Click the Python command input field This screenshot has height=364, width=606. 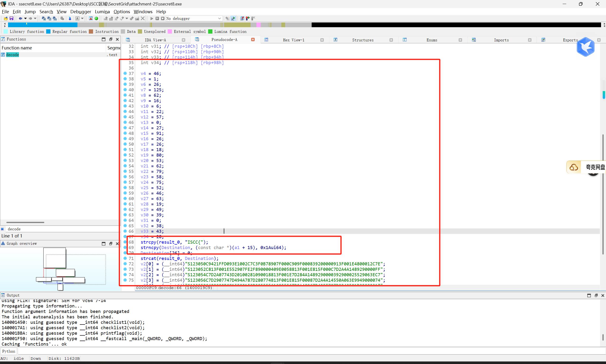pos(295,351)
